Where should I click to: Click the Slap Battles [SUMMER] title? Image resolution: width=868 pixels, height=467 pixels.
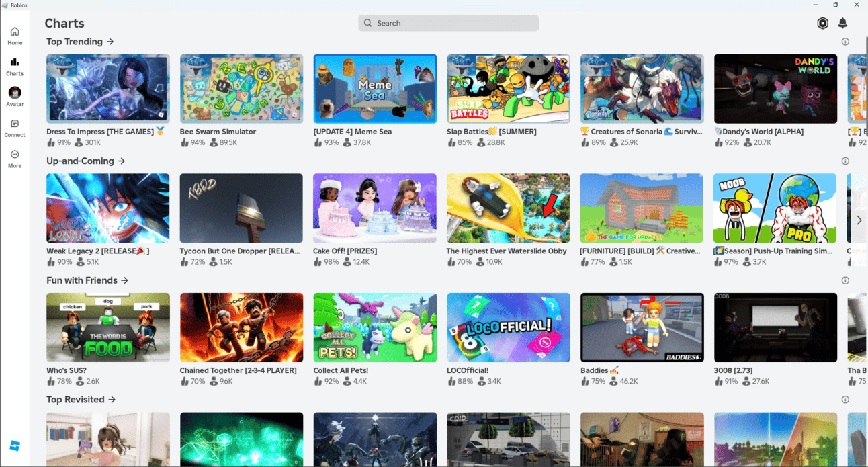[x=492, y=132]
